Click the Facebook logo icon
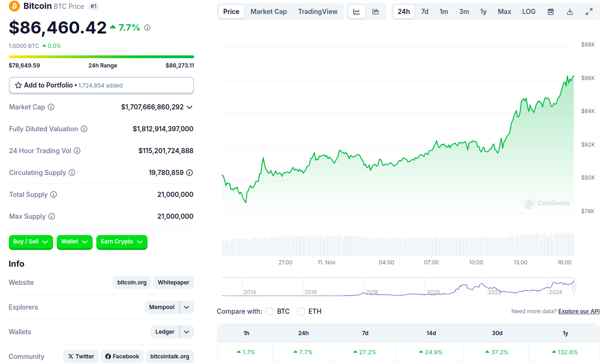 108,357
